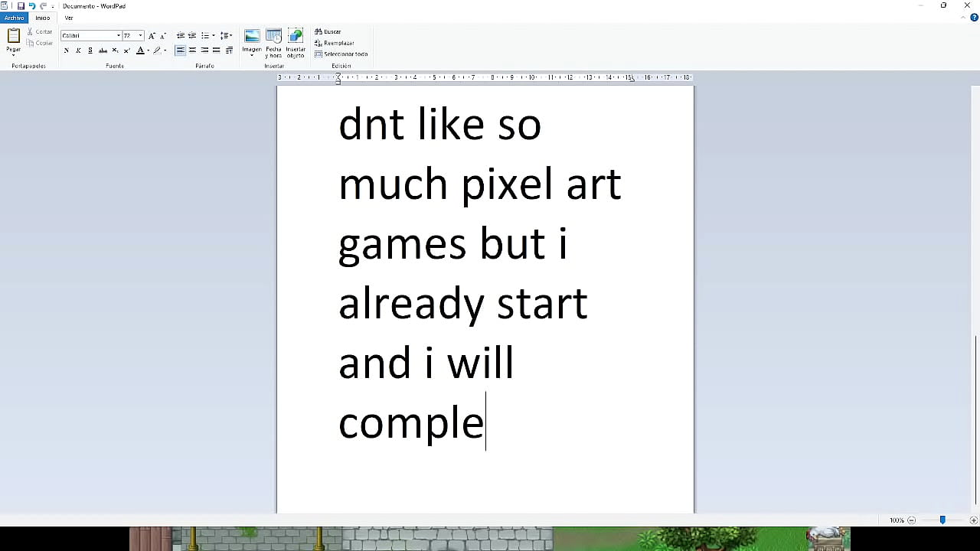This screenshot has height=551, width=980.
Task: Increase font size with the grow font icon
Action: tap(152, 36)
